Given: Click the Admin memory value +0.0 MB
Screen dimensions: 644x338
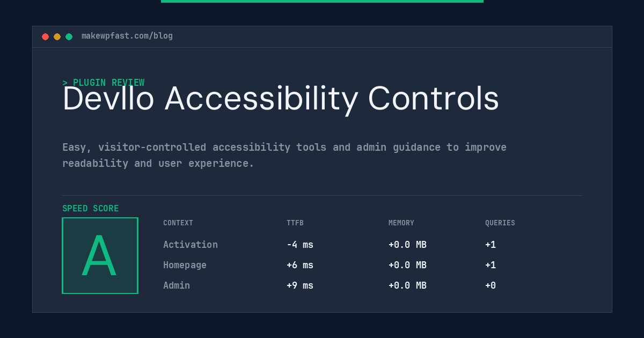Looking at the screenshot, I should [407, 285].
